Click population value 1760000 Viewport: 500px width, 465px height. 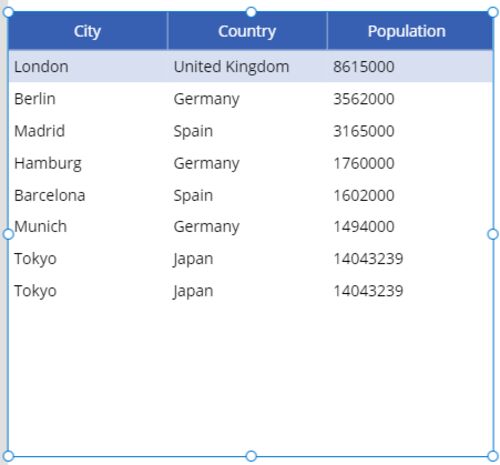pos(364,163)
